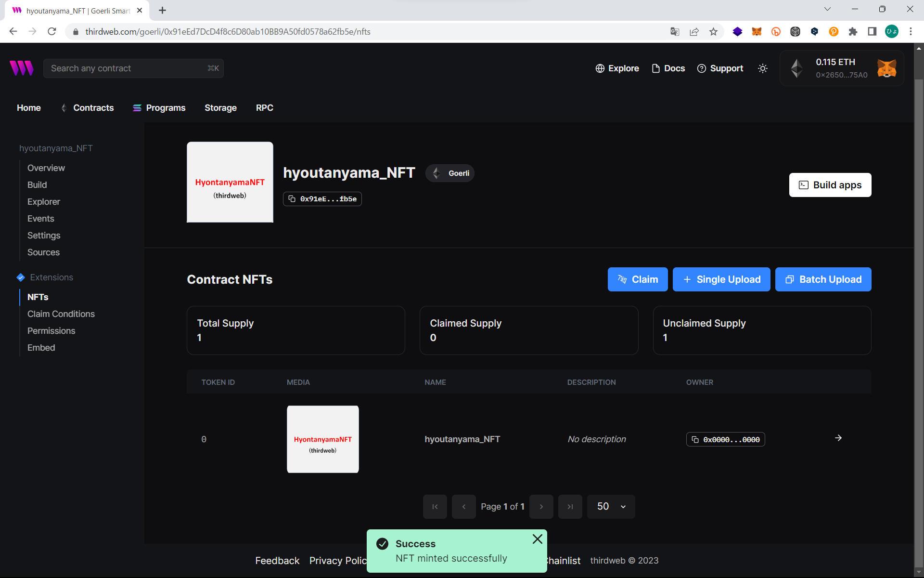Click the thirdweb logo icon
This screenshot has width=924, height=578.
coord(22,68)
